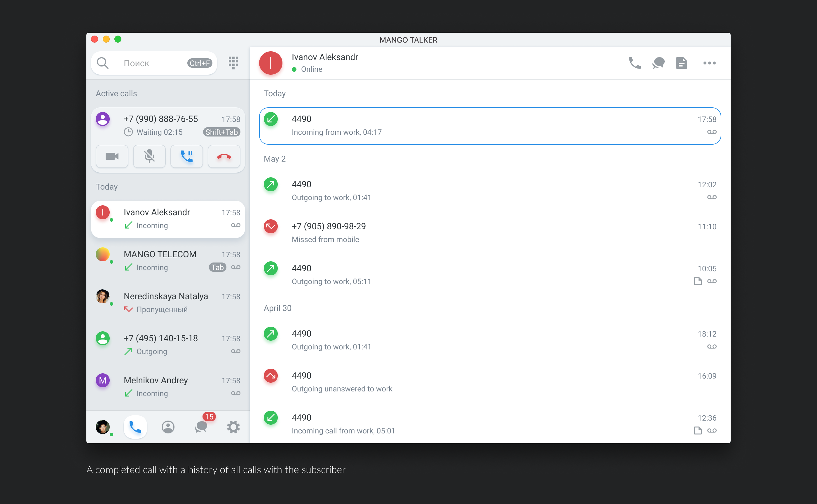The width and height of the screenshot is (817, 504).
Task: Open the 16:09 outgoing unanswered call
Action: coord(490,382)
